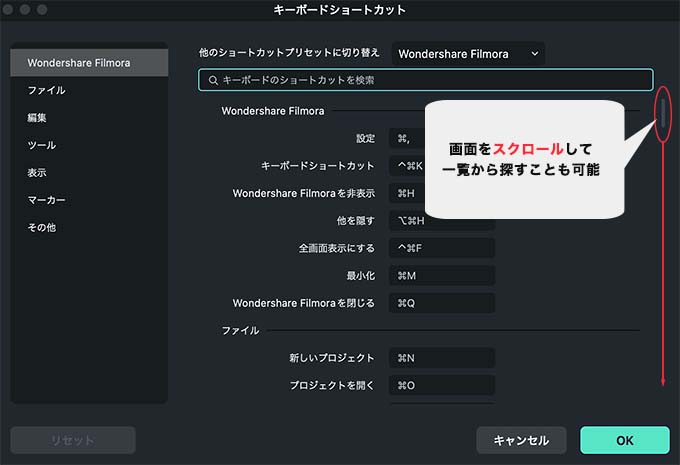Expand the shortcut preset dropdown

pos(468,54)
